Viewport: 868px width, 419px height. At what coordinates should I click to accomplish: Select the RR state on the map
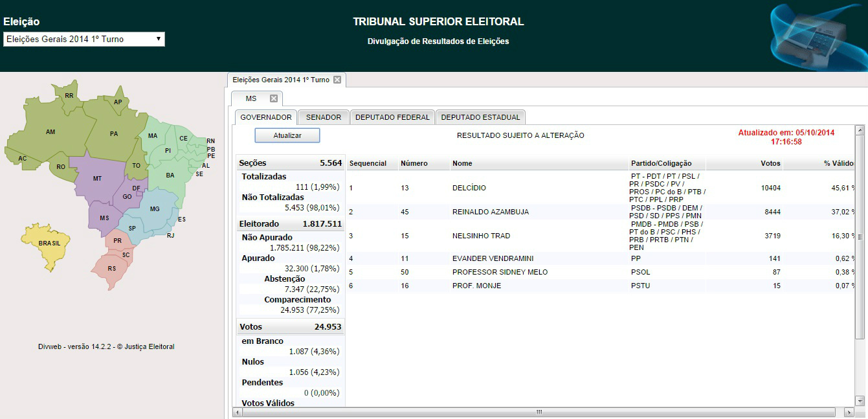coord(69,96)
